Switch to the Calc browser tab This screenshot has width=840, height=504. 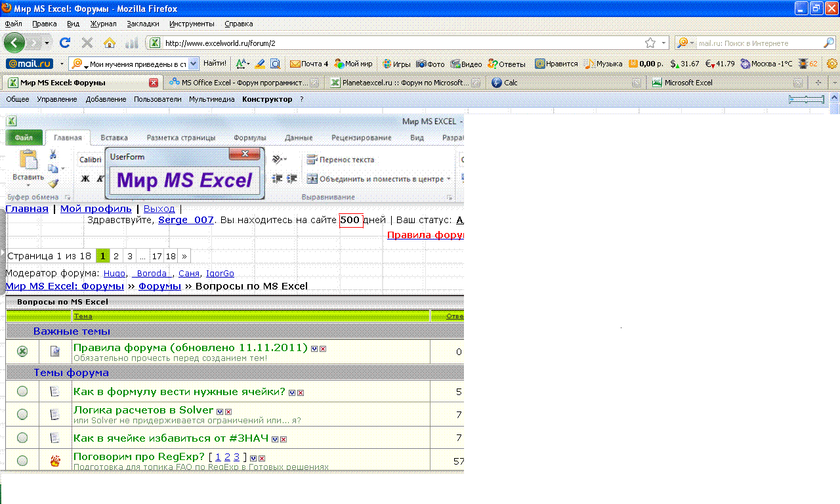564,83
